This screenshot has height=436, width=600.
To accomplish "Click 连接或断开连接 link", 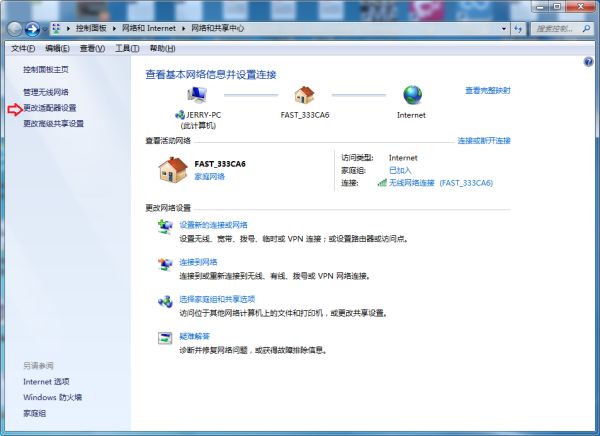I will (x=484, y=140).
